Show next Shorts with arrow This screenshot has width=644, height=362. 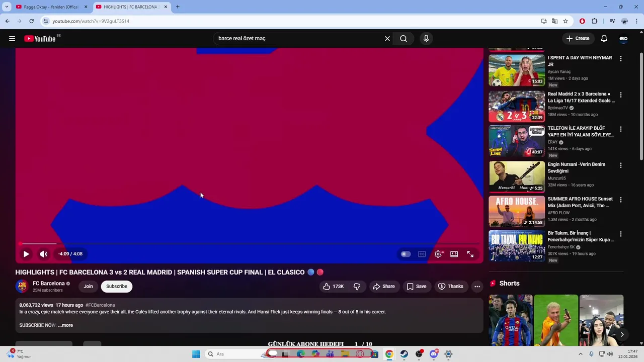click(622, 334)
